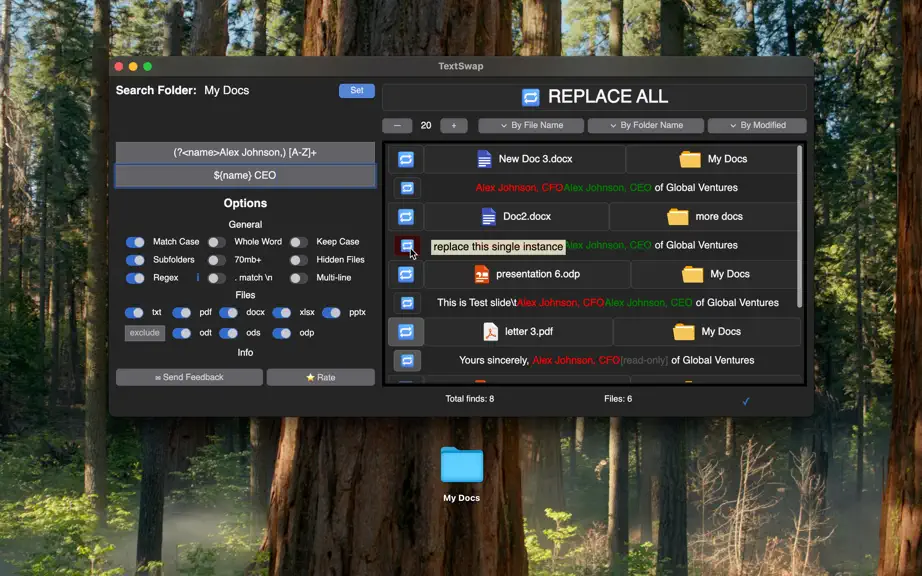Image resolution: width=922 pixels, height=576 pixels.
Task: Click the replacement text field '${name} CEO'
Action: pos(245,176)
